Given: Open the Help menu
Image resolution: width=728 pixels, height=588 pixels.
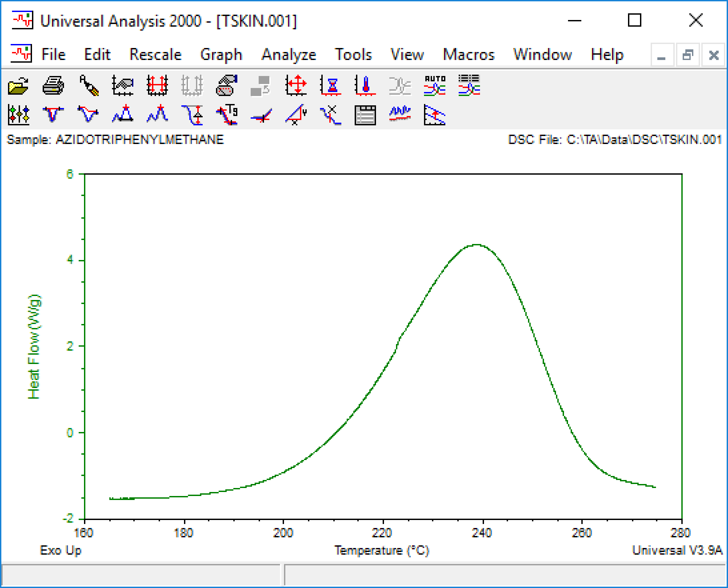Looking at the screenshot, I should tap(607, 55).
